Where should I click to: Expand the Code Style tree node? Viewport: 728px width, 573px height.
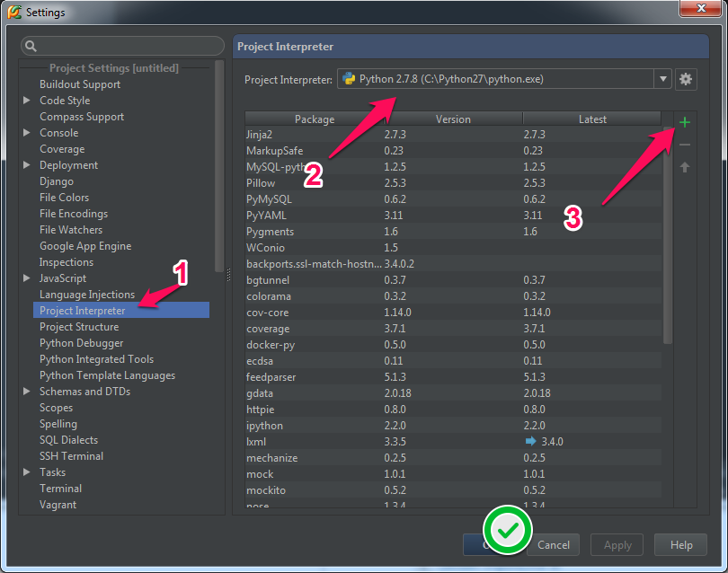pyautogui.click(x=26, y=101)
